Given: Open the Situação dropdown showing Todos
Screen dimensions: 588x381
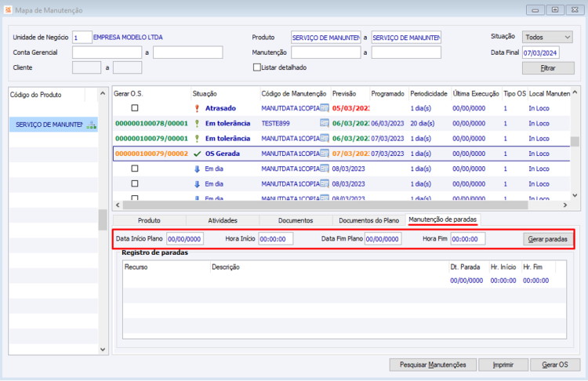Looking at the screenshot, I should click(548, 37).
